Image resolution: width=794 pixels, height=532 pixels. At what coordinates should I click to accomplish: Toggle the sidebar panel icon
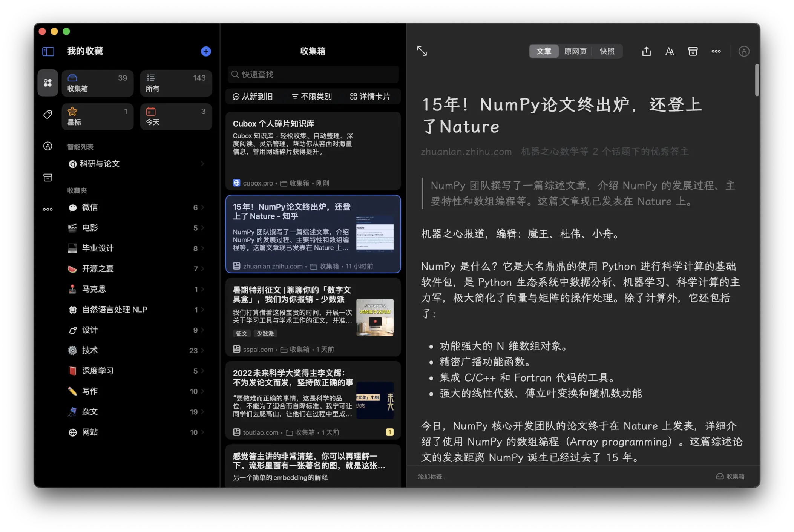click(x=48, y=51)
